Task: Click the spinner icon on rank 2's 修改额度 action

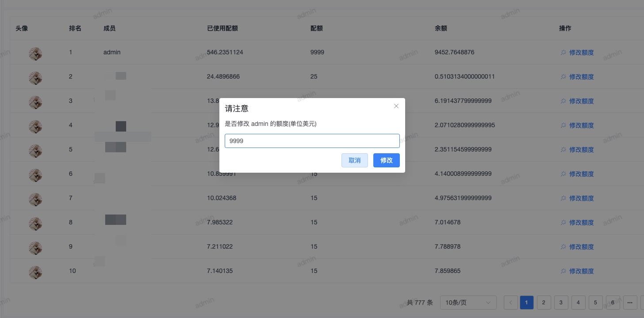Action: coord(563,77)
